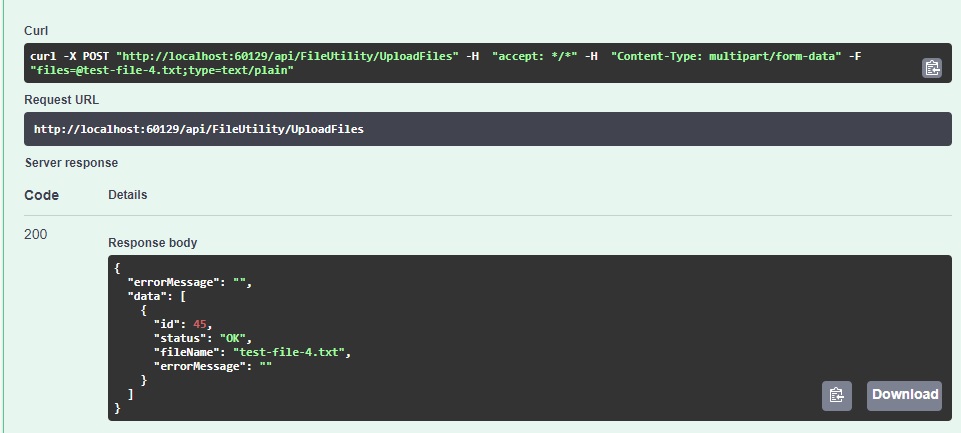Click the "status": "OK" line
Viewport: 961px width, 433px height.
[x=203, y=339]
